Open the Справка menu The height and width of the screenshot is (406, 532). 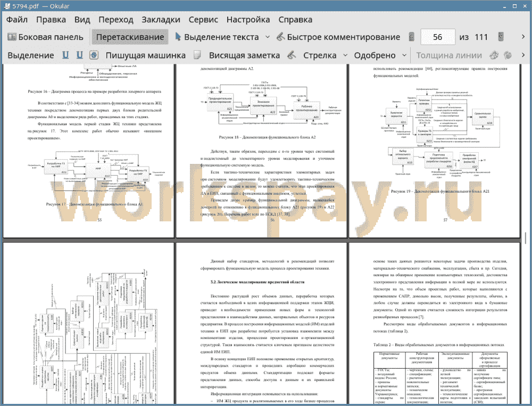[x=295, y=20]
